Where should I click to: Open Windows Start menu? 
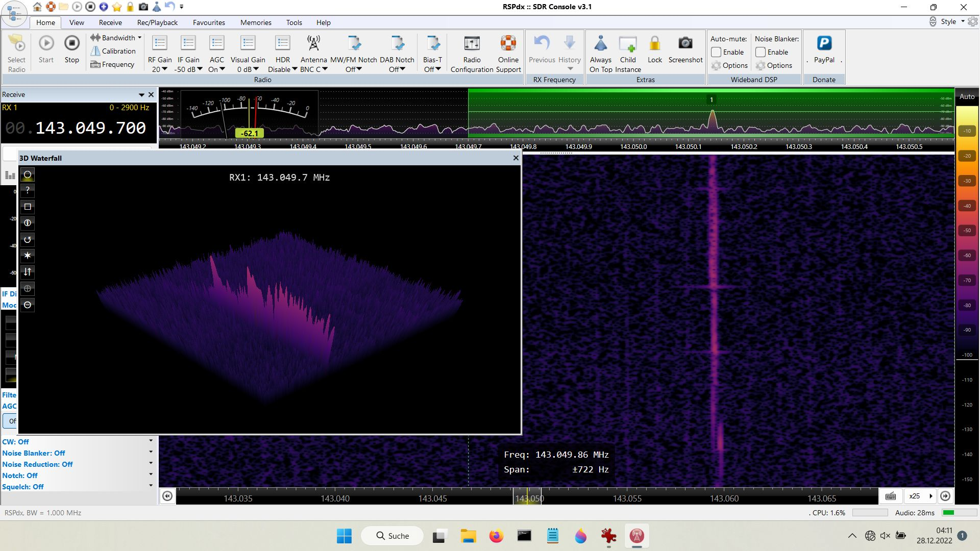click(344, 536)
